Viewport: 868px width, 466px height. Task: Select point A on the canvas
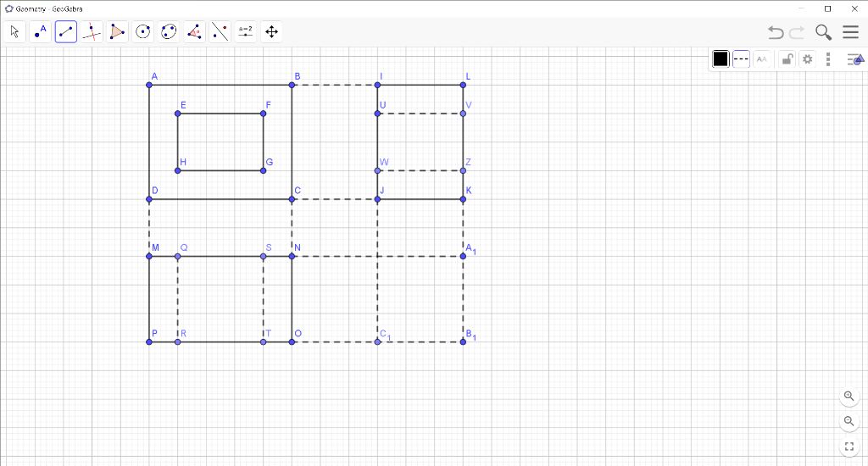pyautogui.click(x=149, y=85)
